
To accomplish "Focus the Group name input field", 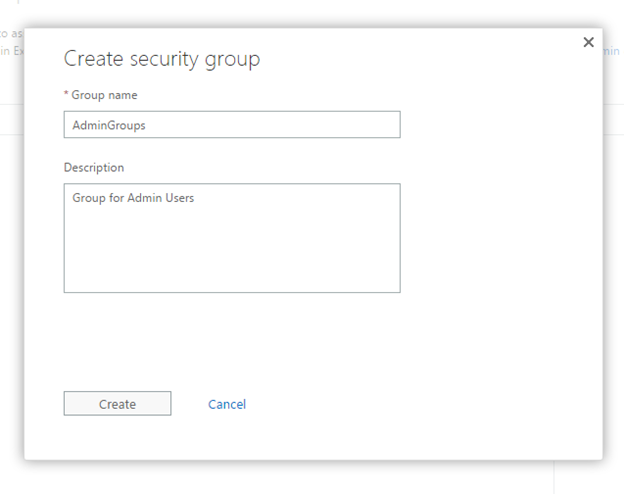I will 232,125.
